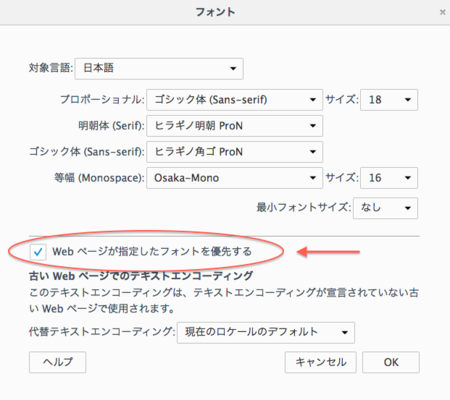Screen dimensions: 450x400
Task: Click the 代替テキストエンコーディング label
Action: (x=102, y=332)
